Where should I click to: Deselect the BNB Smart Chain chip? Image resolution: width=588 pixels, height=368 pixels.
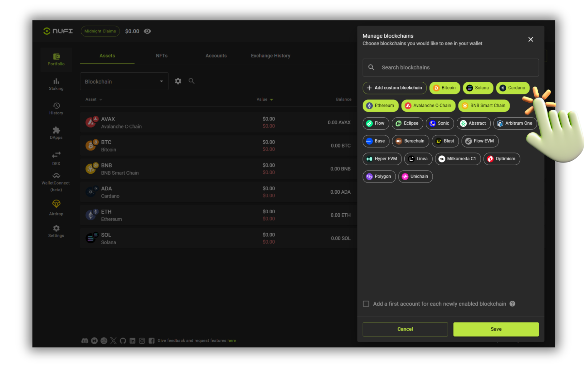[484, 105]
